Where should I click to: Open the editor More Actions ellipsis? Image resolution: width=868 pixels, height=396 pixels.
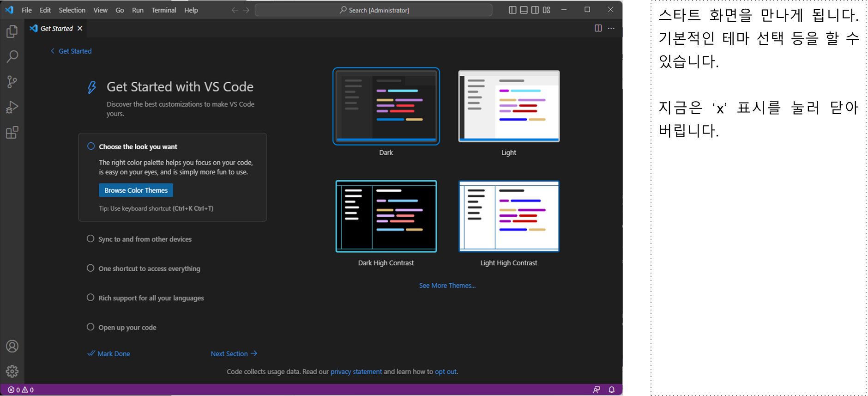click(611, 28)
